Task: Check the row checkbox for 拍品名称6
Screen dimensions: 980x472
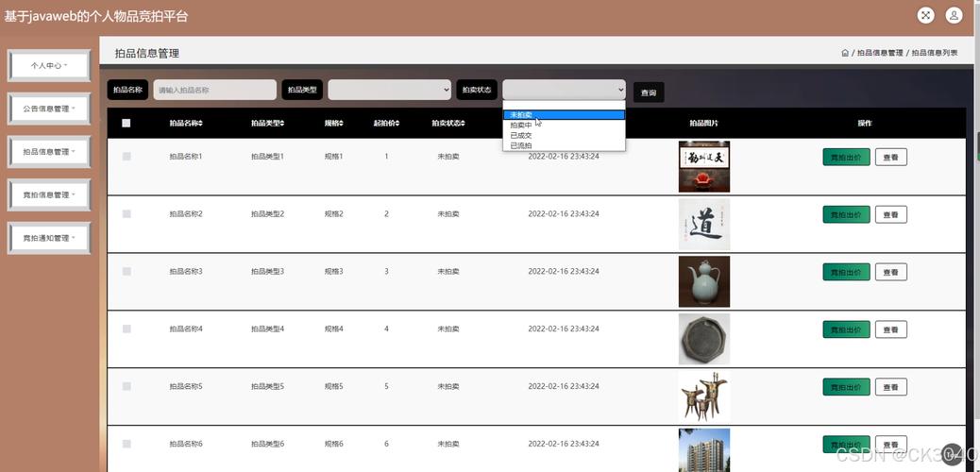Action: (127, 444)
